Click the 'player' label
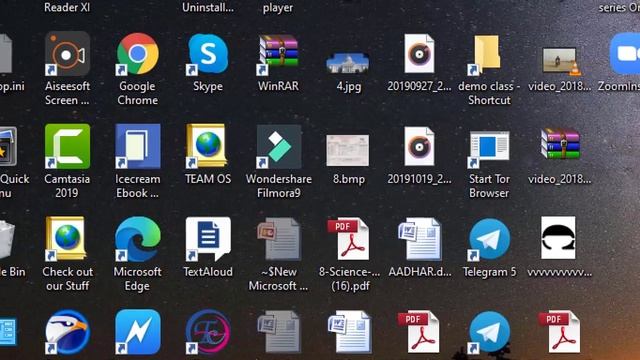The width and height of the screenshot is (640, 360). coord(278,8)
